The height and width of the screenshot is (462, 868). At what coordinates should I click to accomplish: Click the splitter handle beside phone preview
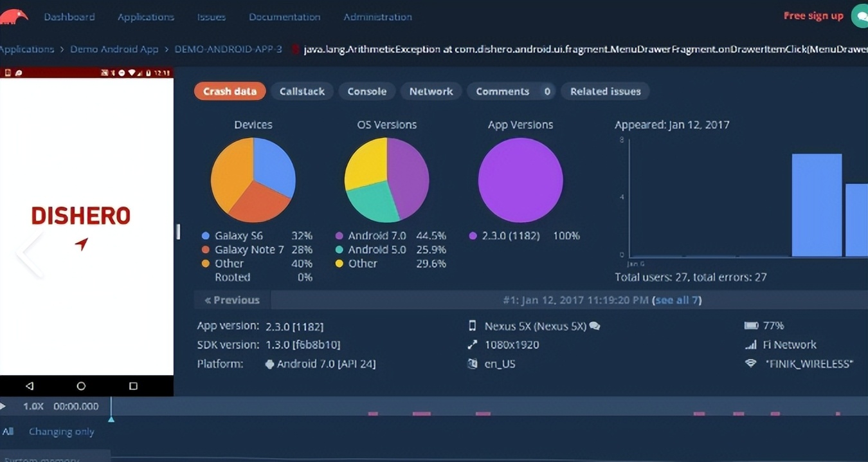pyautogui.click(x=178, y=232)
